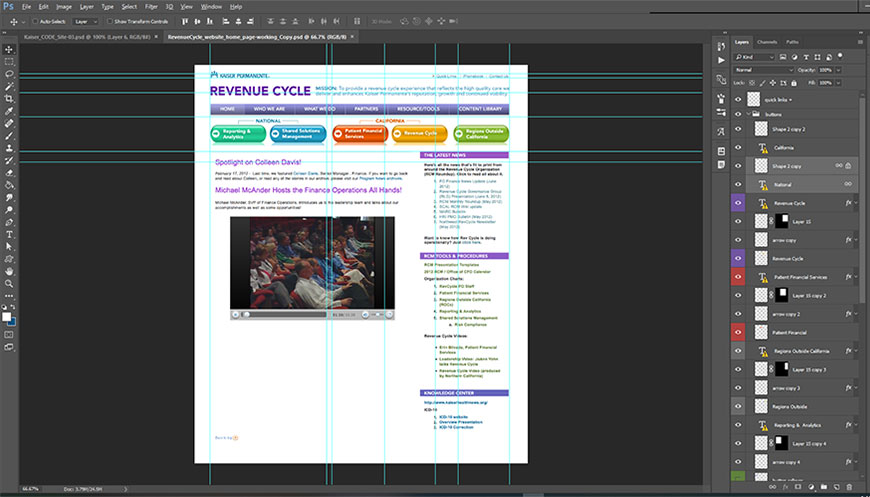Select the Eyedropper tool
This screenshot has width=870, height=497.
(9, 111)
